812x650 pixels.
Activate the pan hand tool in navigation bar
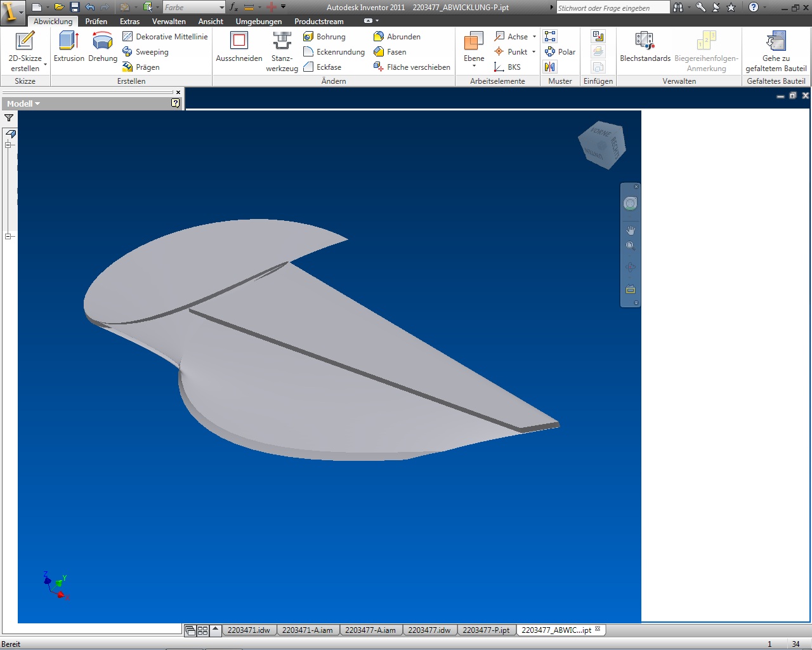coord(630,230)
